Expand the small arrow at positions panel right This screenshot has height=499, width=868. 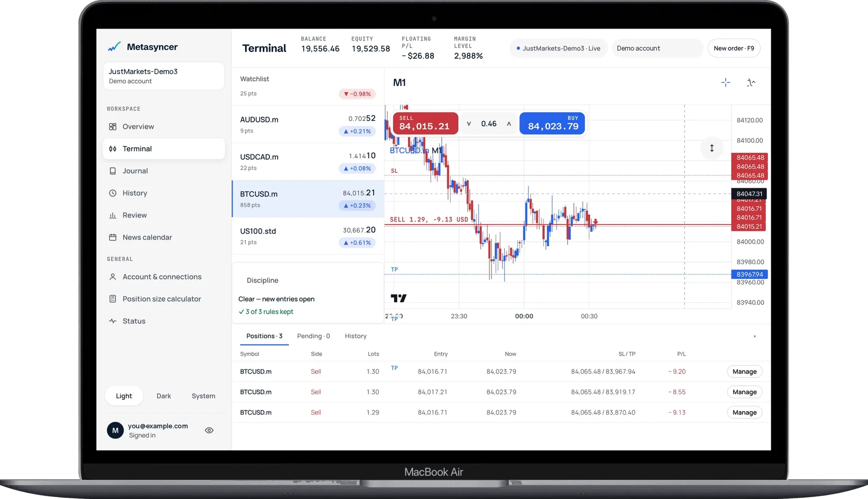pos(755,336)
